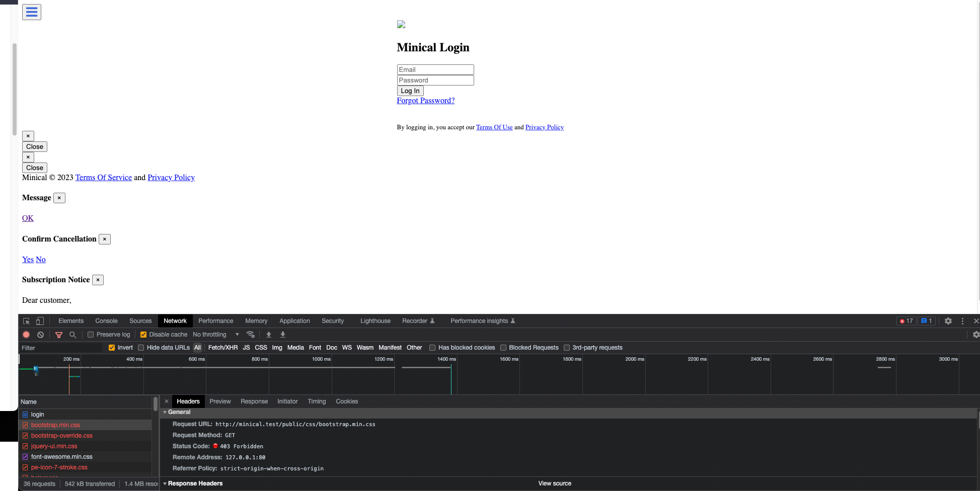Collapse the General headers section
This screenshot has height=491, width=980.
pyautogui.click(x=165, y=412)
